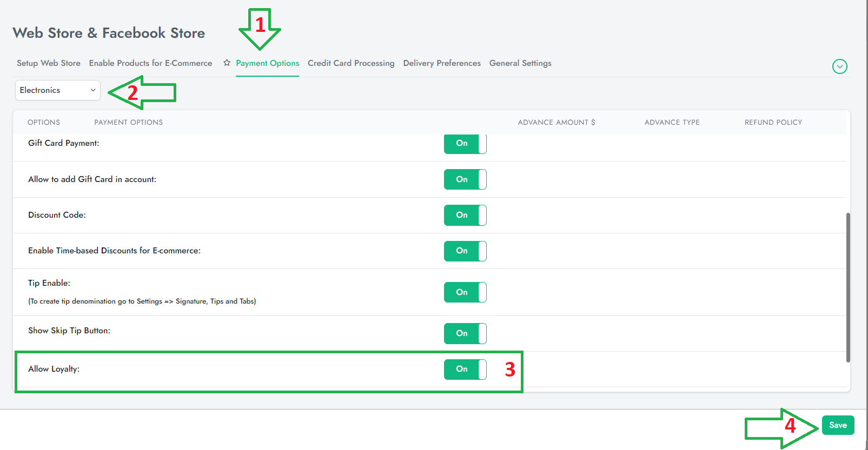Click the Refund Policy column header
This screenshot has width=868, height=450.
(x=773, y=123)
